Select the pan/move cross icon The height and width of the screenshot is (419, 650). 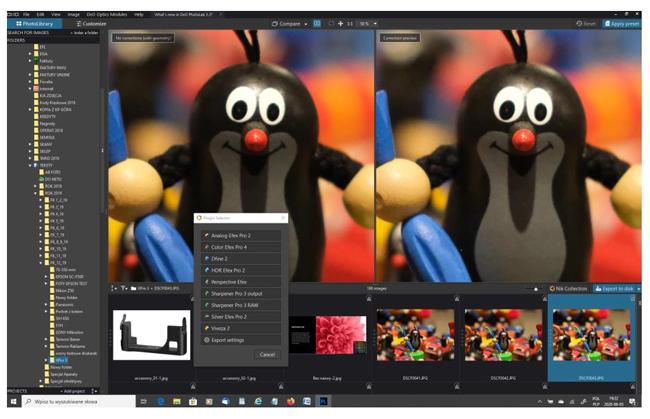tap(340, 24)
